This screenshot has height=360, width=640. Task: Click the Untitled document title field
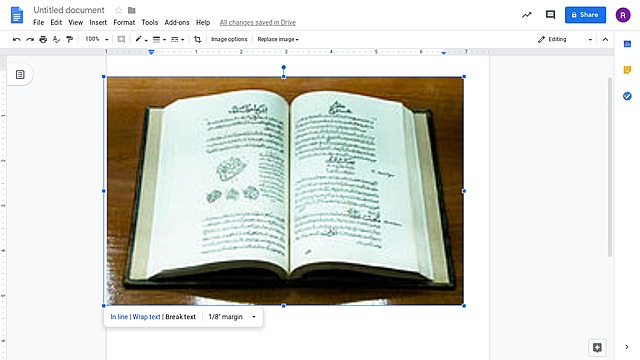(69, 10)
